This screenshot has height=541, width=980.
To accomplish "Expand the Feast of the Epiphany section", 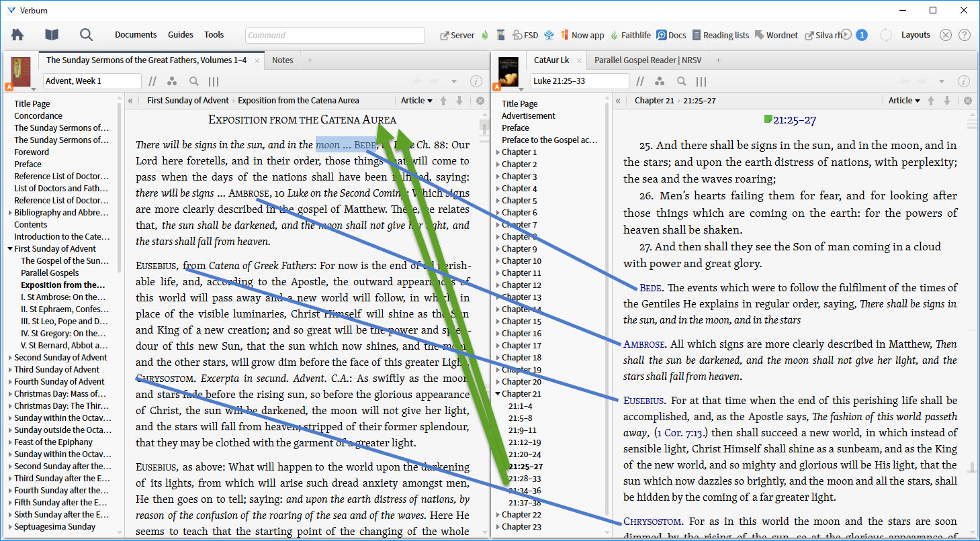I will tap(10, 442).
